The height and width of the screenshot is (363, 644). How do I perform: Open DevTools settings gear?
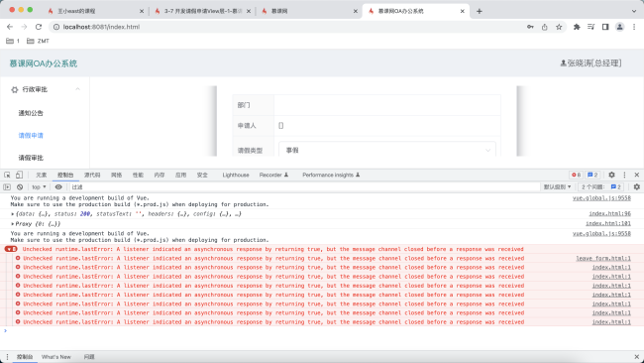coord(611,175)
